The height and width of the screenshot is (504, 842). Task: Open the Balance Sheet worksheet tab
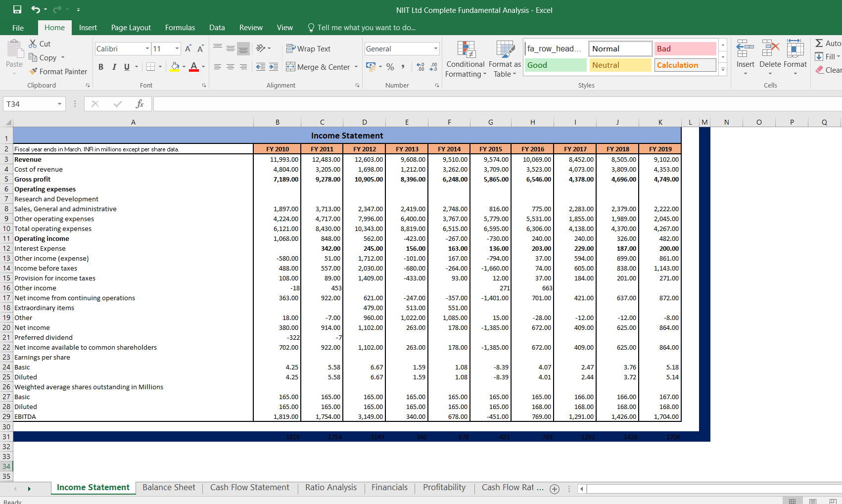tap(169, 488)
